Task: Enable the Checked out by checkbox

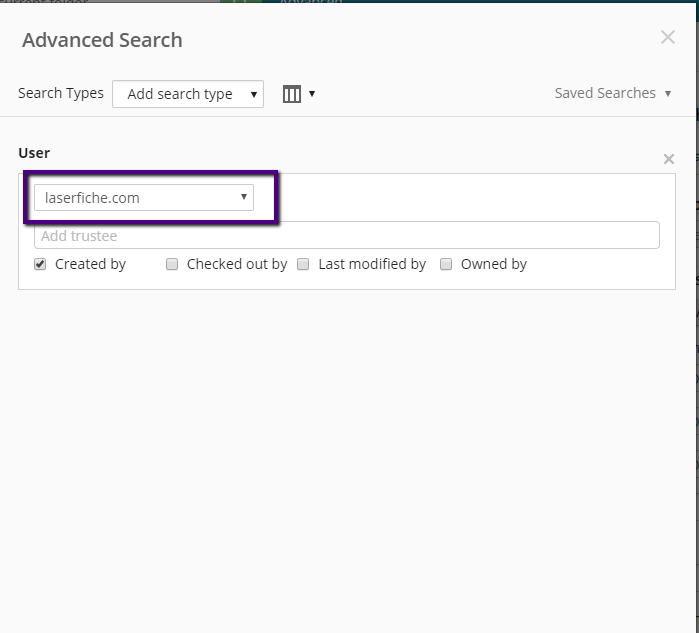Action: 172,264
